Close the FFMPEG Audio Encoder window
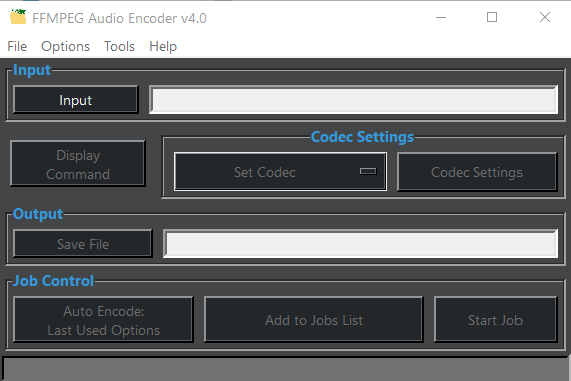 tap(545, 17)
